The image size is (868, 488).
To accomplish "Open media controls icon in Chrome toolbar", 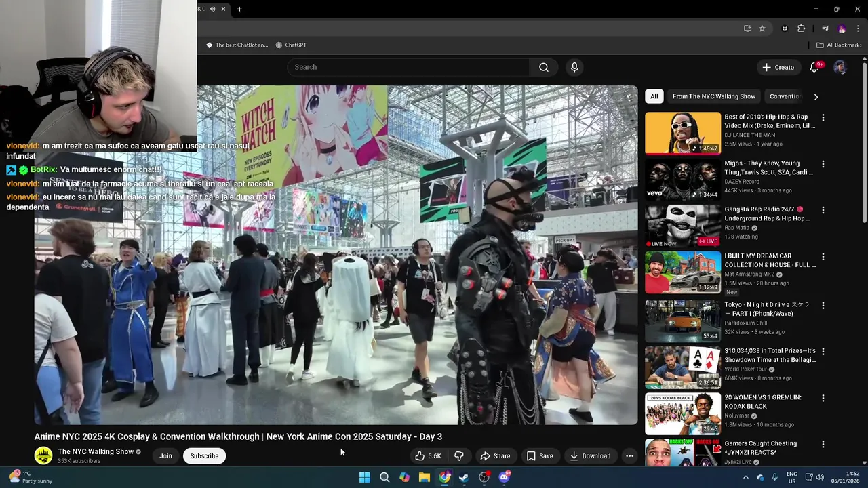I will [825, 28].
